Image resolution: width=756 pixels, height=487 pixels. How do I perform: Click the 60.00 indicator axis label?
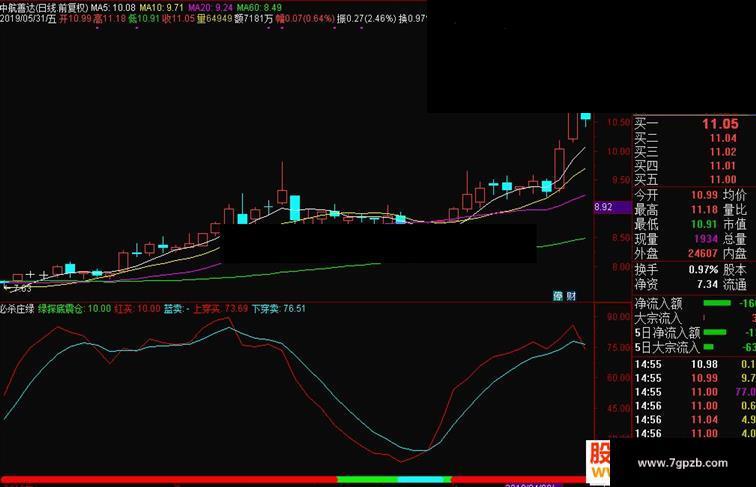(x=619, y=378)
